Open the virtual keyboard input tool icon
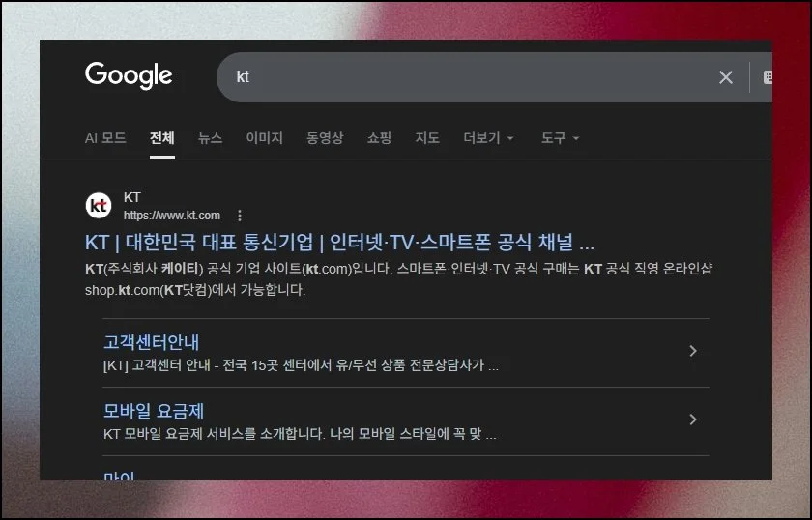This screenshot has height=520, width=812. (x=767, y=77)
